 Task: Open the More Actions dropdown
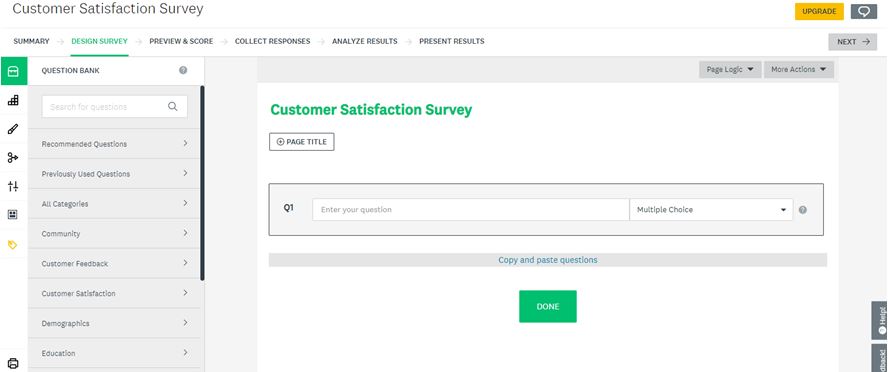click(799, 70)
